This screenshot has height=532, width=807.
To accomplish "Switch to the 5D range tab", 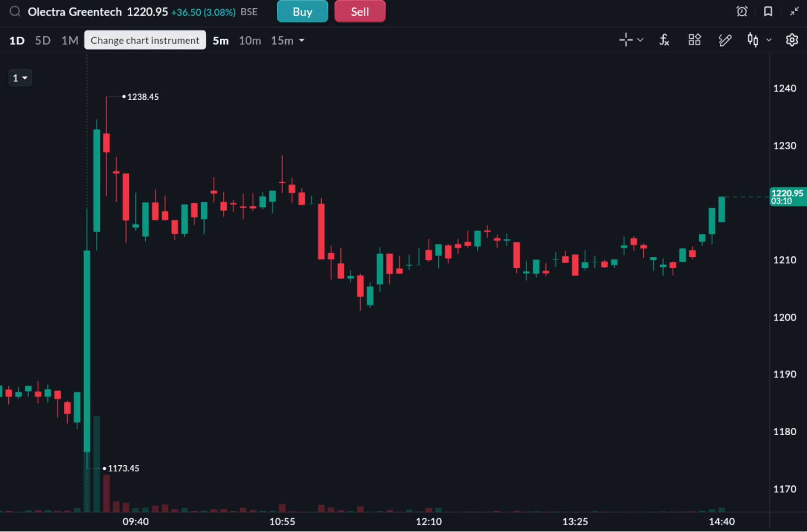I will (x=43, y=40).
